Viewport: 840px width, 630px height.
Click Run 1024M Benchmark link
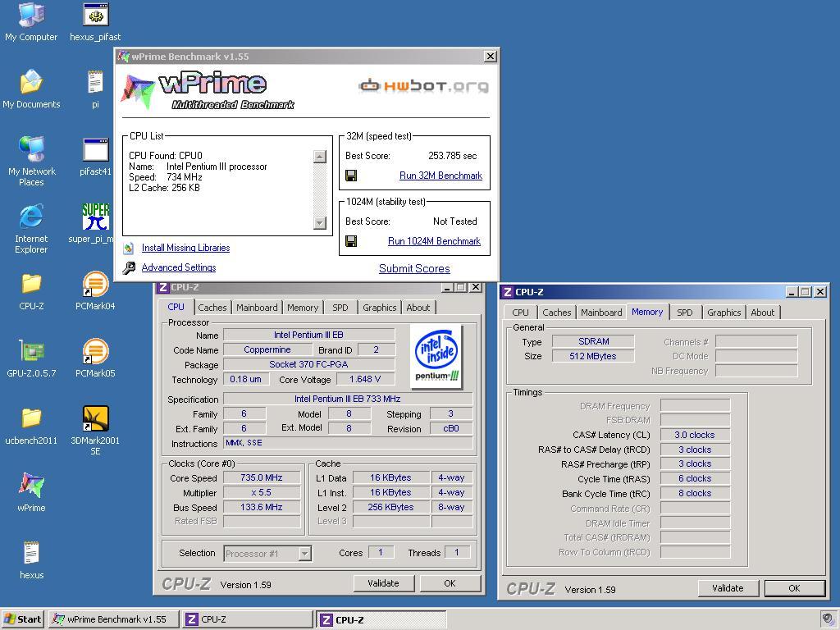click(x=435, y=241)
